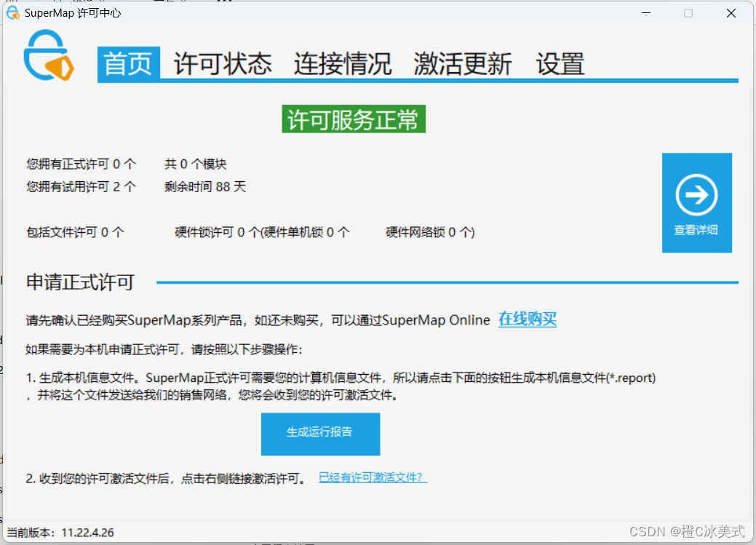Click the 剩余时间 88 天 text
Screen dimensions: 756x545
tap(206, 186)
